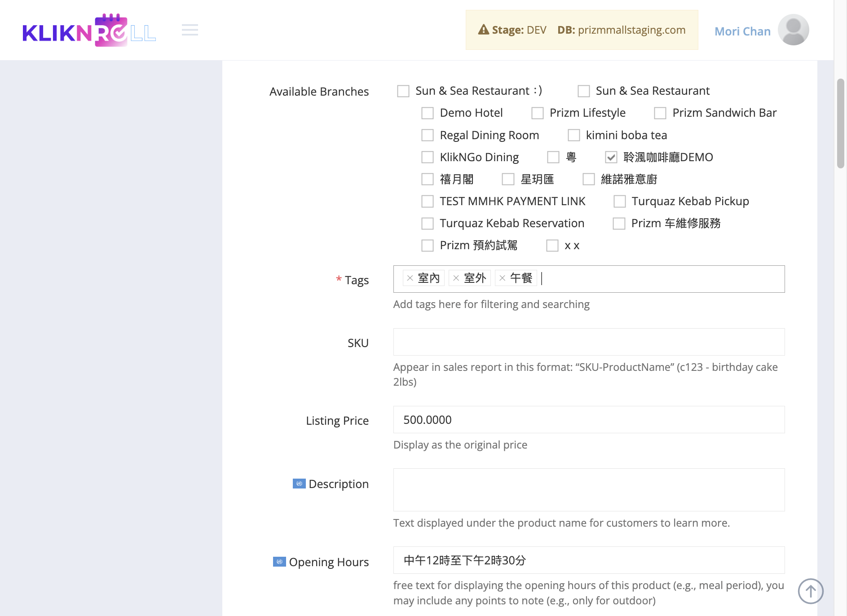Open the hamburger menu icon
This screenshot has height=616, width=847.
click(x=190, y=30)
